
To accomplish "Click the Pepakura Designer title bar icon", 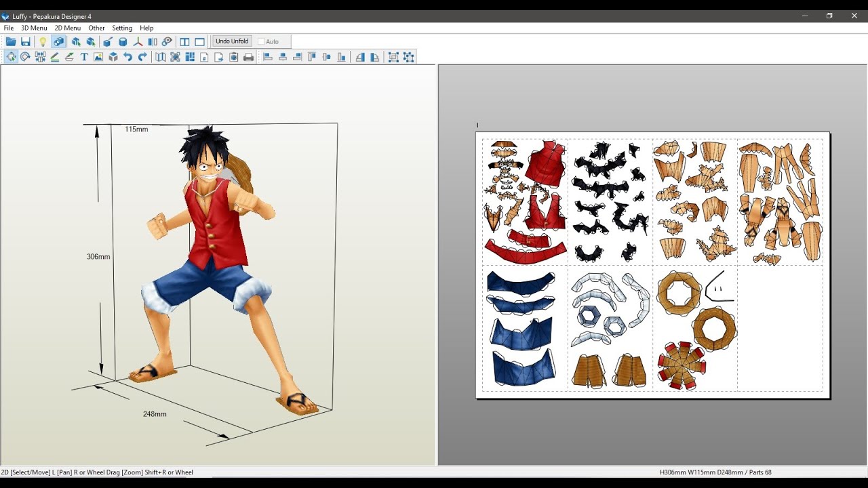I will [x=5, y=16].
